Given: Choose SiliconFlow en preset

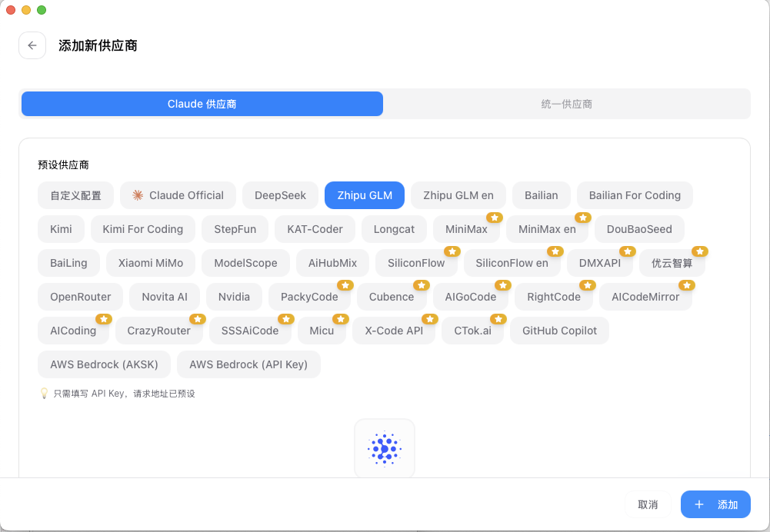Looking at the screenshot, I should pos(512,263).
